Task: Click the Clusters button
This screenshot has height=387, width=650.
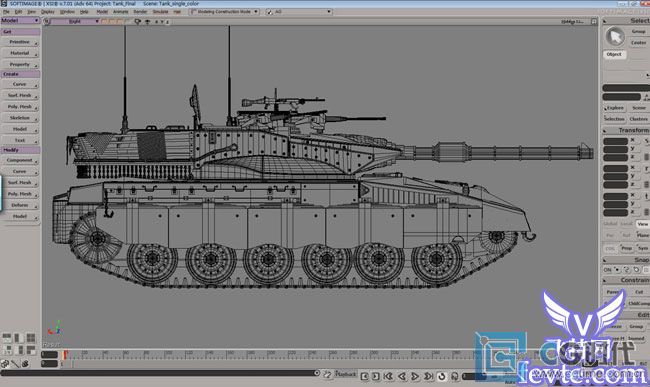Action: click(x=639, y=119)
